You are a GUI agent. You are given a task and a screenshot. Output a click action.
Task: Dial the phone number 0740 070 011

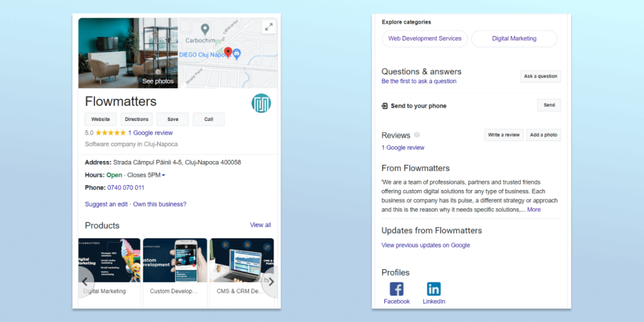(126, 187)
